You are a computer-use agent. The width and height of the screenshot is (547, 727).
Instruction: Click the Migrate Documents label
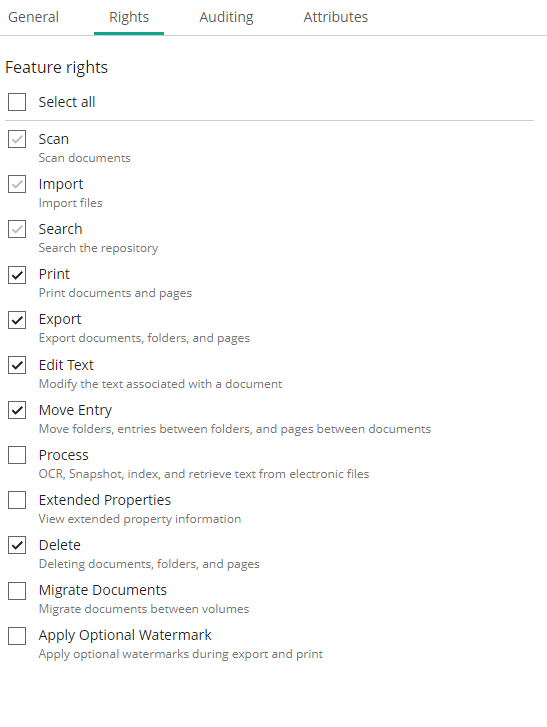(102, 590)
